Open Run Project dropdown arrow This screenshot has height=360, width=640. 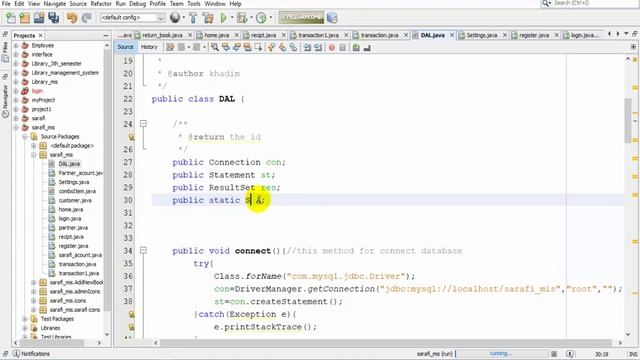[x=231, y=18]
